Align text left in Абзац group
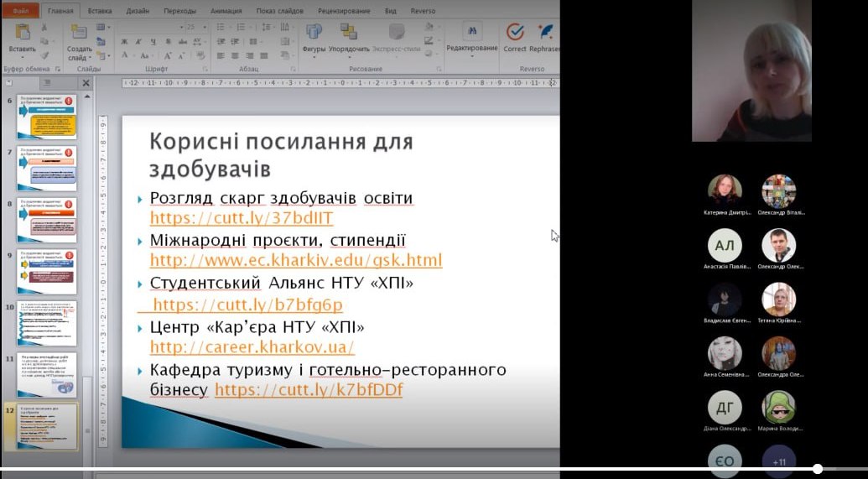 pos(221,55)
